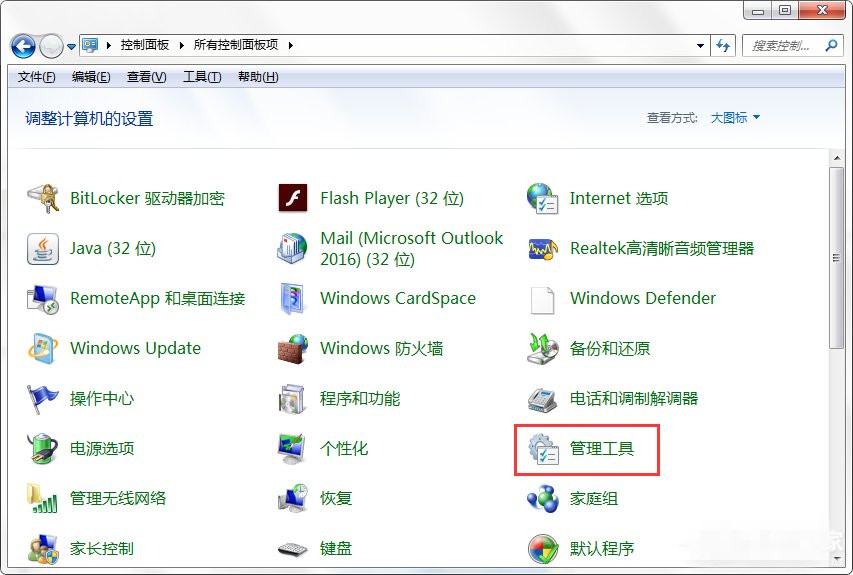Open Realtek高清晰音频管理器 icon
The image size is (853, 575).
pyautogui.click(x=542, y=248)
